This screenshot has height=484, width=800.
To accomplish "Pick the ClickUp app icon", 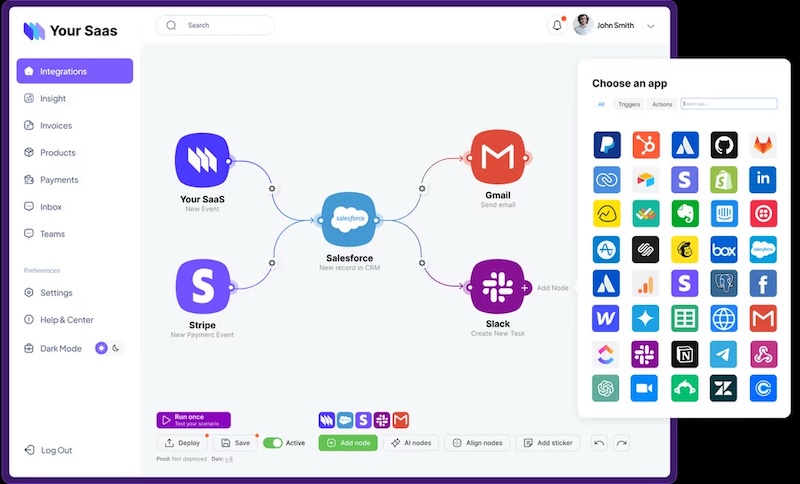I will tap(606, 354).
